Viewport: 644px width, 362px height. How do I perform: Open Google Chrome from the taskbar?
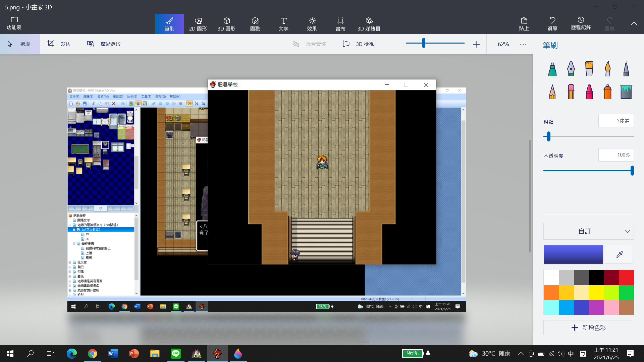tap(92, 354)
